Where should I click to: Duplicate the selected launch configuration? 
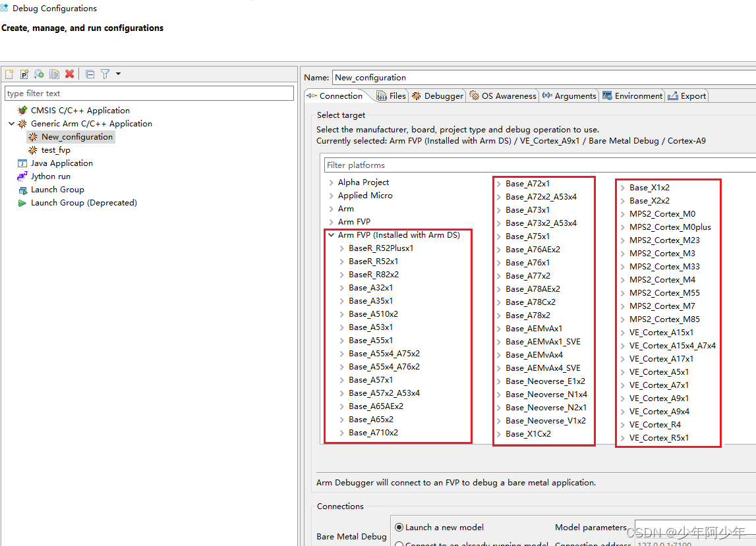pos(55,74)
